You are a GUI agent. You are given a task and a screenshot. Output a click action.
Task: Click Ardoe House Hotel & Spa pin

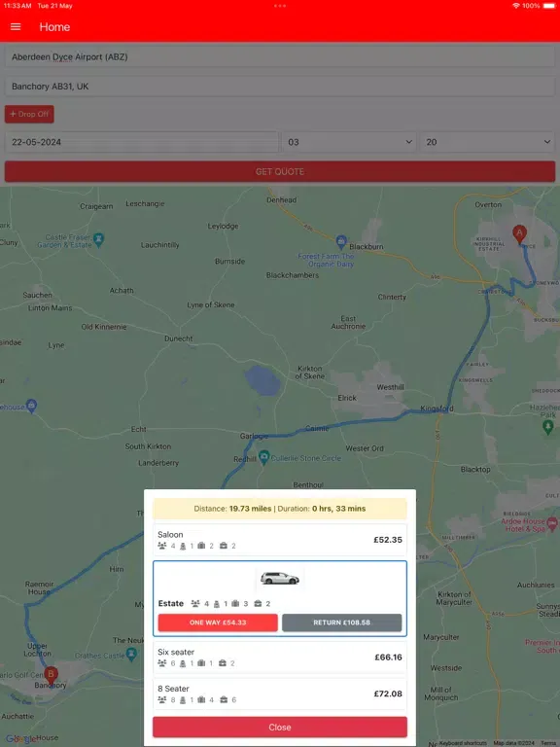pos(552,523)
